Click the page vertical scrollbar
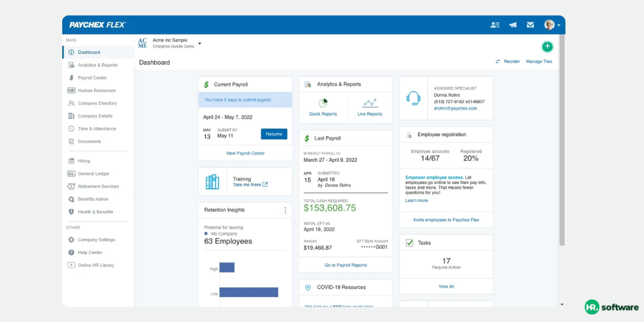Screen dimensions: 644x322 (x=562, y=141)
